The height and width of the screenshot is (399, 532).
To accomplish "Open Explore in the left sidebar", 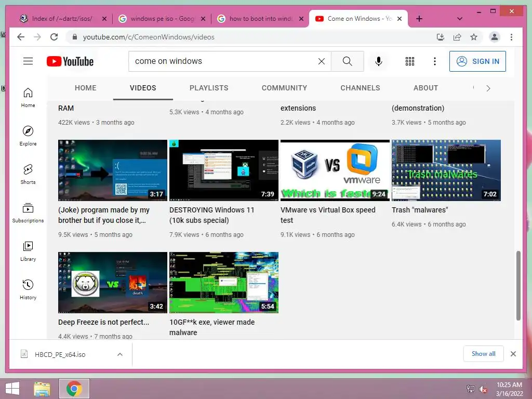I will [x=28, y=136].
